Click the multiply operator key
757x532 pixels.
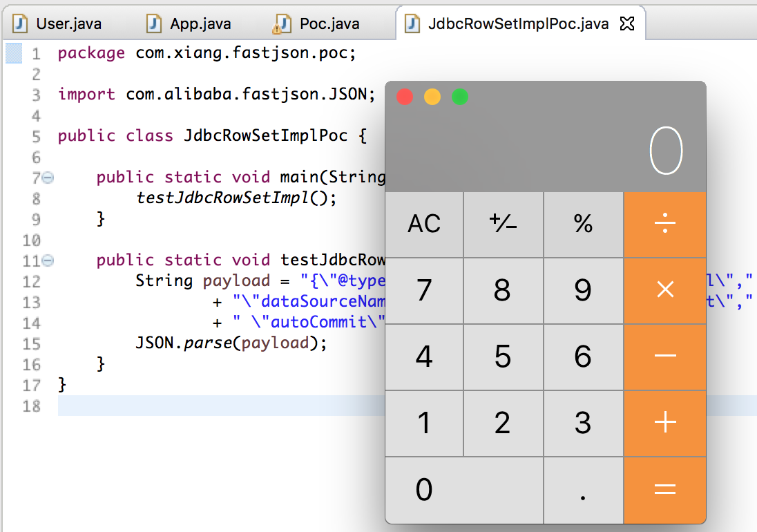[664, 290]
